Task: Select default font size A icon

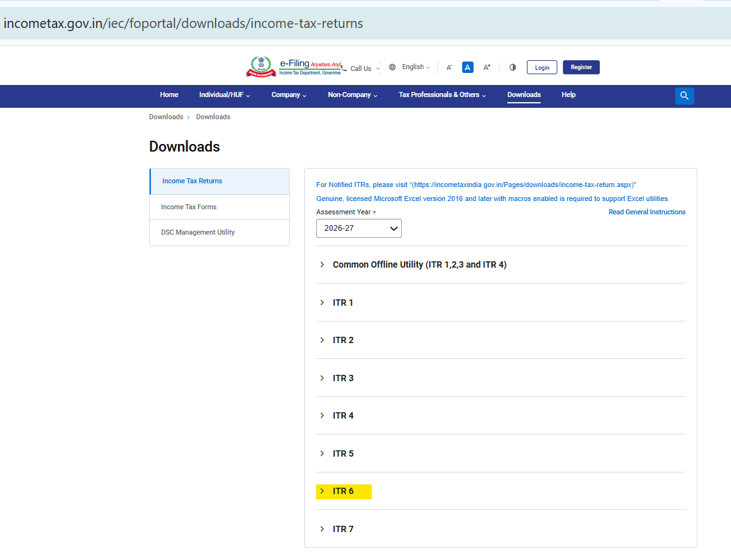Action: (468, 68)
